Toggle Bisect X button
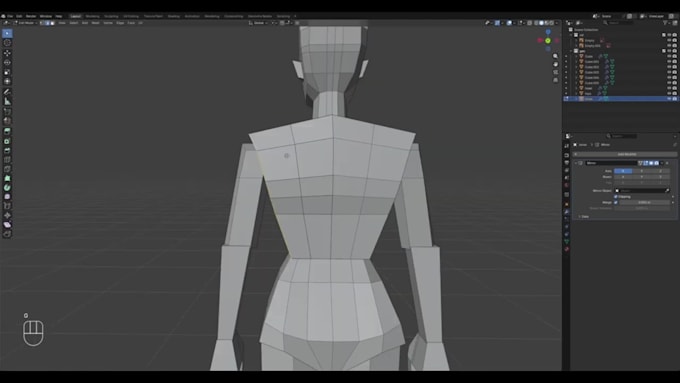 click(623, 177)
